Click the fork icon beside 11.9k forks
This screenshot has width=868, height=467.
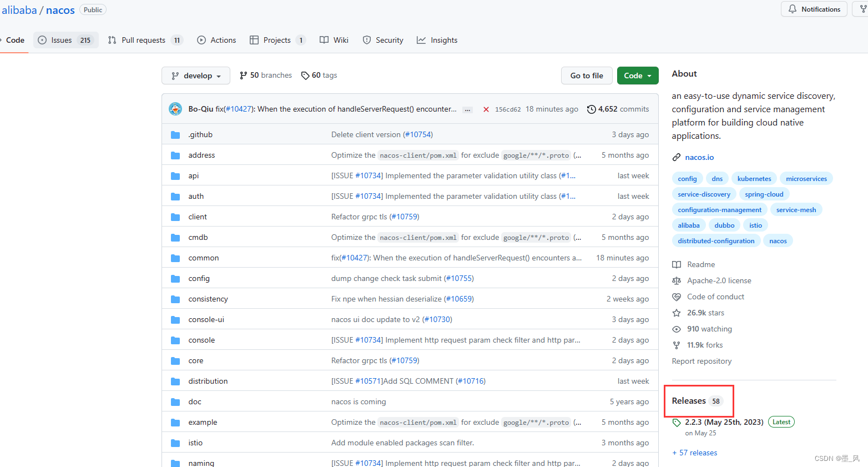pos(677,345)
